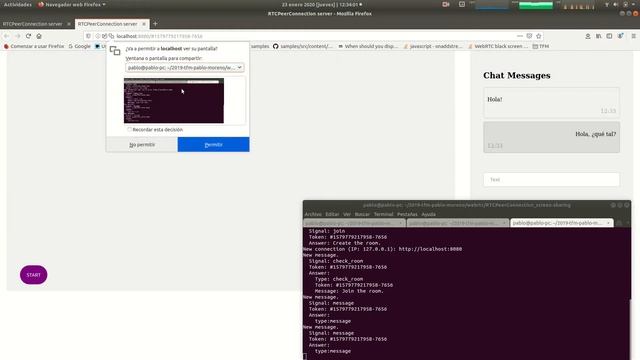
Task: Open the Library icon in the Firefox toolbar
Action: (598, 36)
